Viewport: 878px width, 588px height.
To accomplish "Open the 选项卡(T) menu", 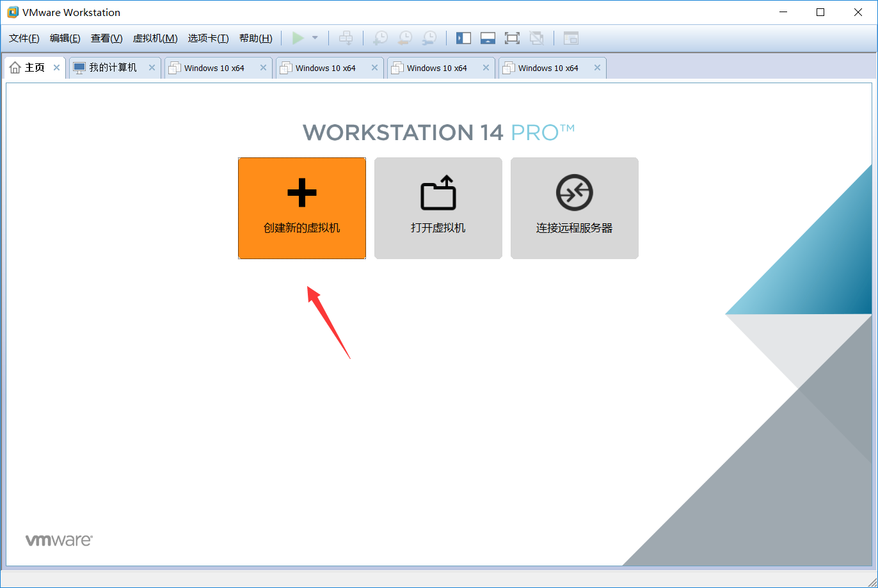I will pyautogui.click(x=208, y=38).
